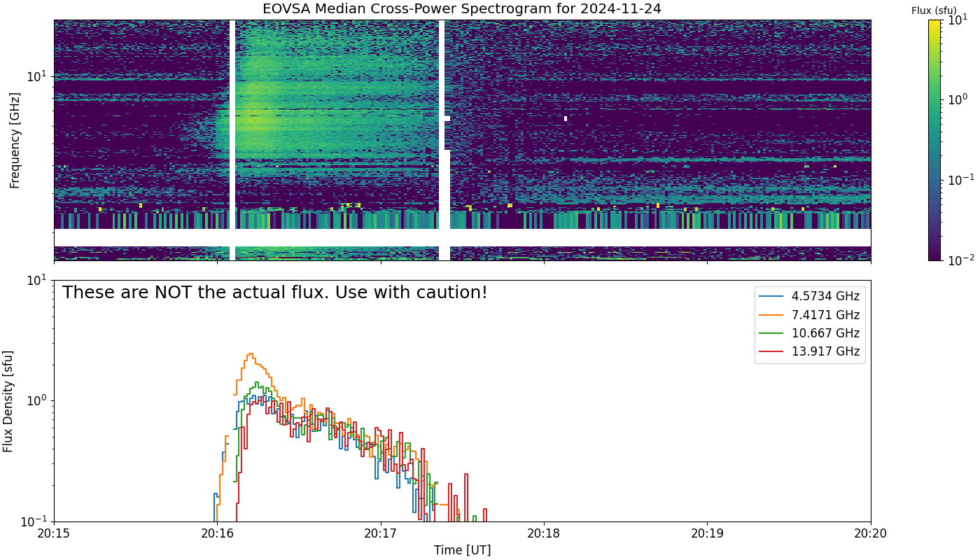The height and width of the screenshot is (560, 980).
Task: Click the spectrogram's 10 GHz frequency tick label
Action: coord(37,76)
